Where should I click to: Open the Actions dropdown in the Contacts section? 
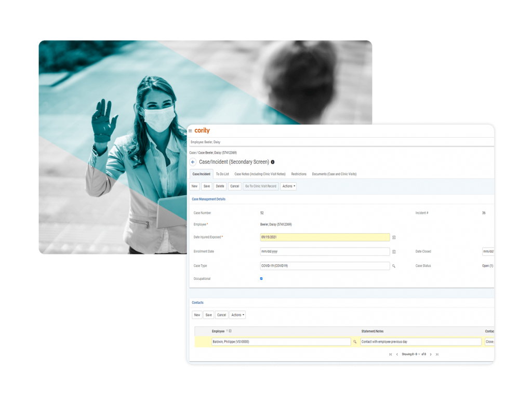[237, 315]
